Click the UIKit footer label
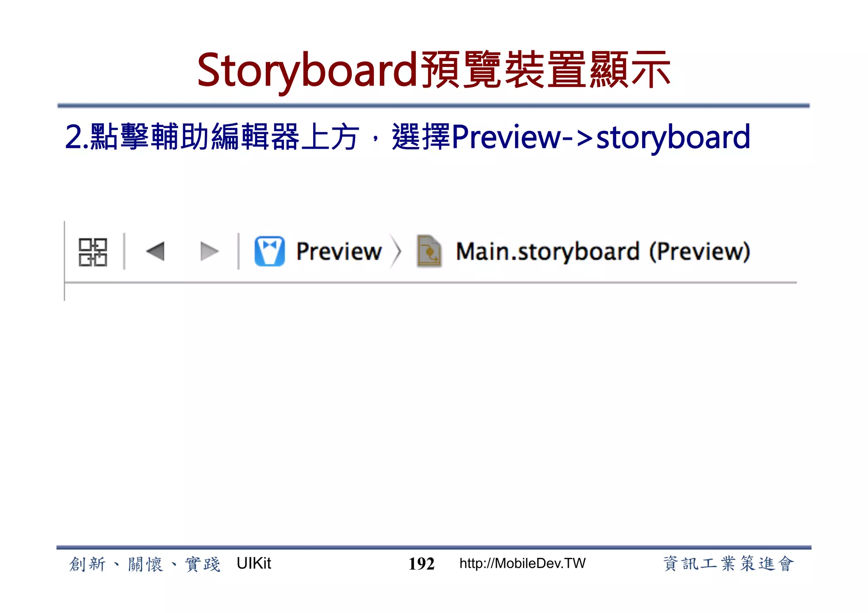The width and height of the screenshot is (868, 613). tap(253, 563)
